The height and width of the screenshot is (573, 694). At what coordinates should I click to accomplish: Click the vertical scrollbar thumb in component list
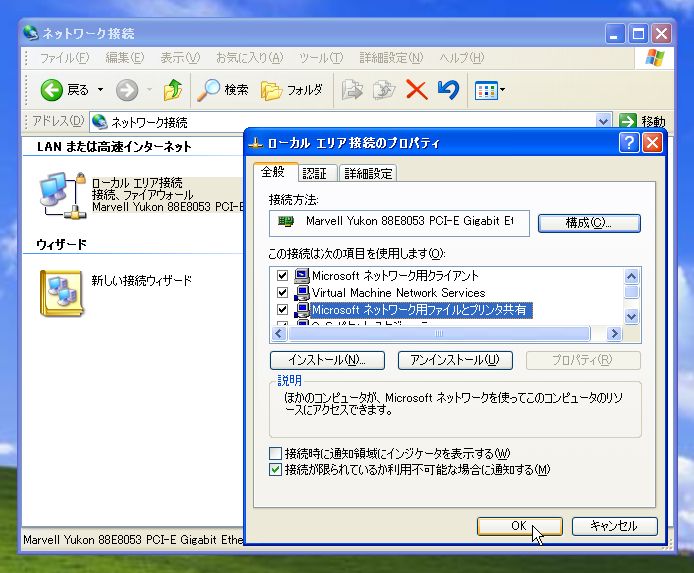click(x=631, y=292)
